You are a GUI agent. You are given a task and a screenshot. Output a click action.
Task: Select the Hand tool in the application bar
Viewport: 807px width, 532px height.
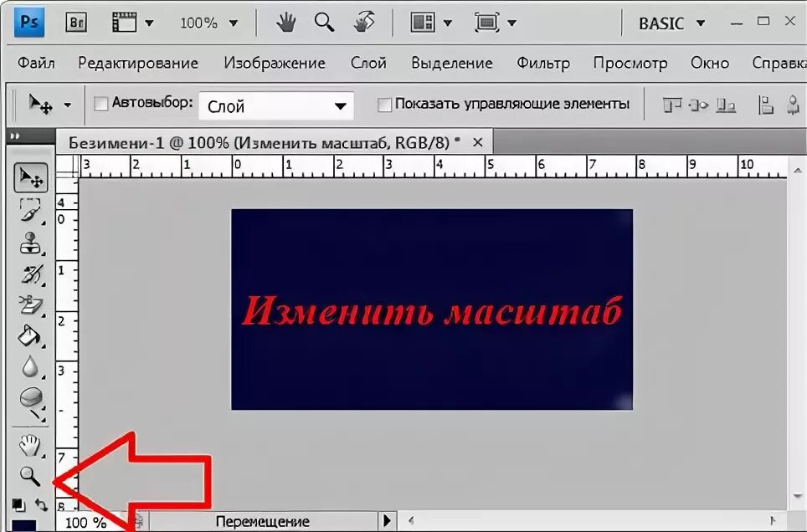coord(286,23)
